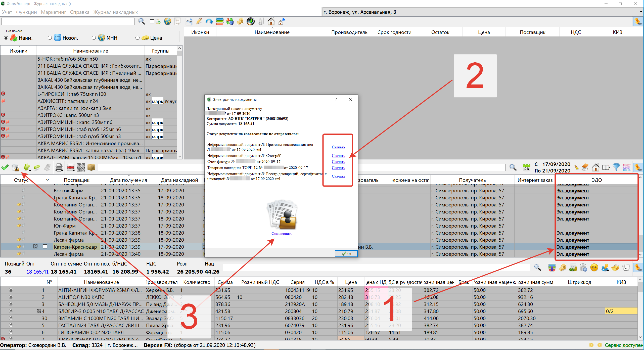Open the barcode scanner button dropdown

(x=74, y=170)
